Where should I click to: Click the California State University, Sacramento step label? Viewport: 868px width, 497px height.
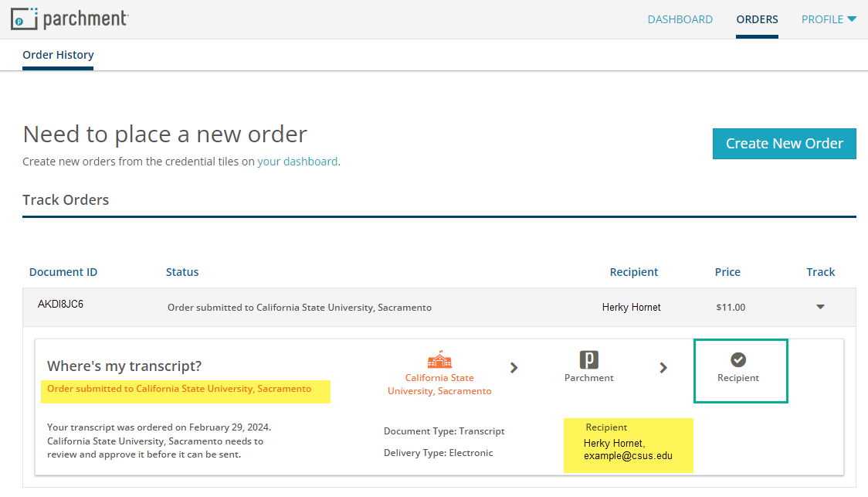pyautogui.click(x=439, y=384)
